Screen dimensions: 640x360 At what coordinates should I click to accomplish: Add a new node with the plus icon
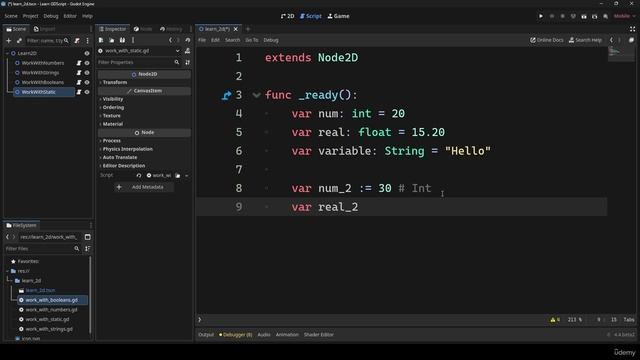(9, 40)
